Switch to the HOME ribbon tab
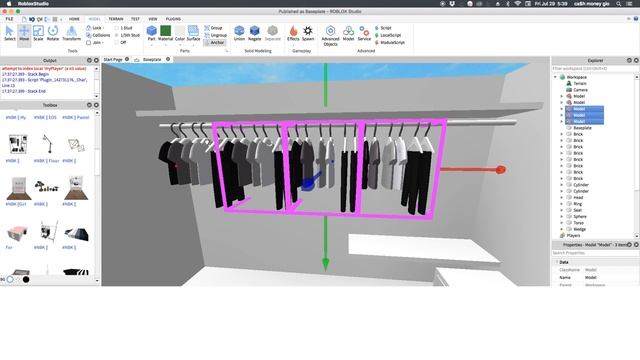Viewport: 640px width, 360px height. click(x=74, y=19)
